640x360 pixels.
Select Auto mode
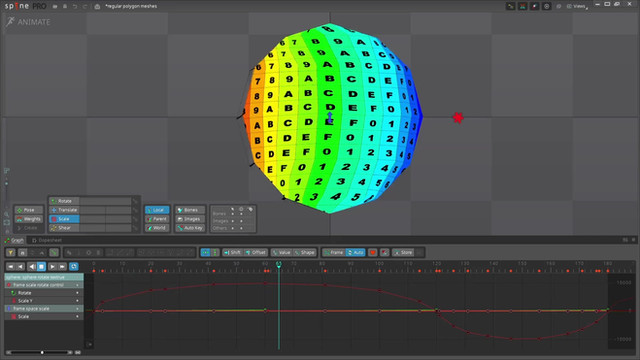tap(355, 253)
